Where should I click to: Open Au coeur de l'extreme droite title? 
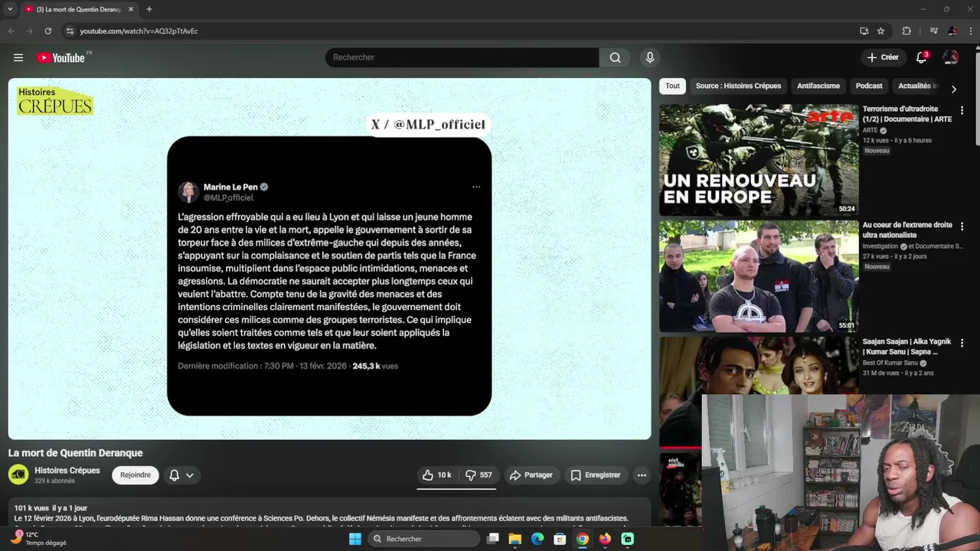point(907,230)
